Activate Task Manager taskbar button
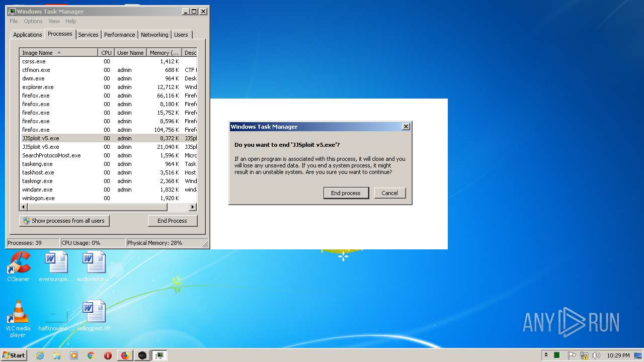Screen dimensions: 644x362 tap(159, 355)
